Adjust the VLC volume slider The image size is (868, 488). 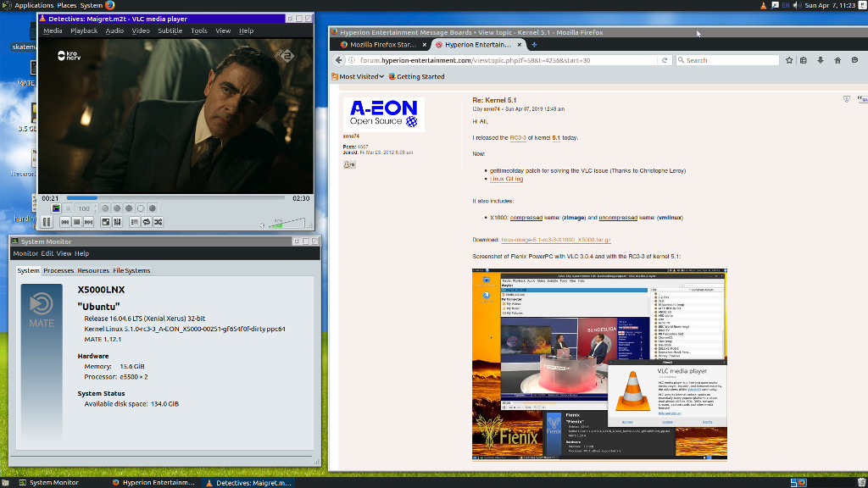click(x=287, y=223)
